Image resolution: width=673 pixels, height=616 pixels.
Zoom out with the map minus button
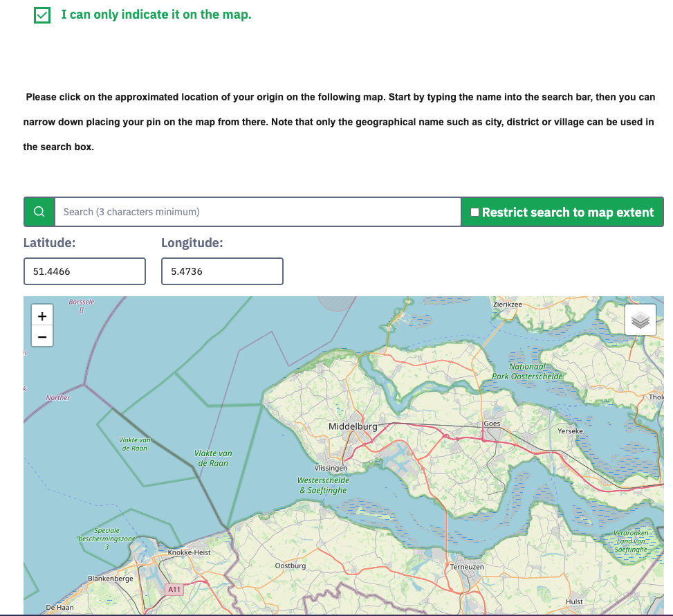coord(42,337)
